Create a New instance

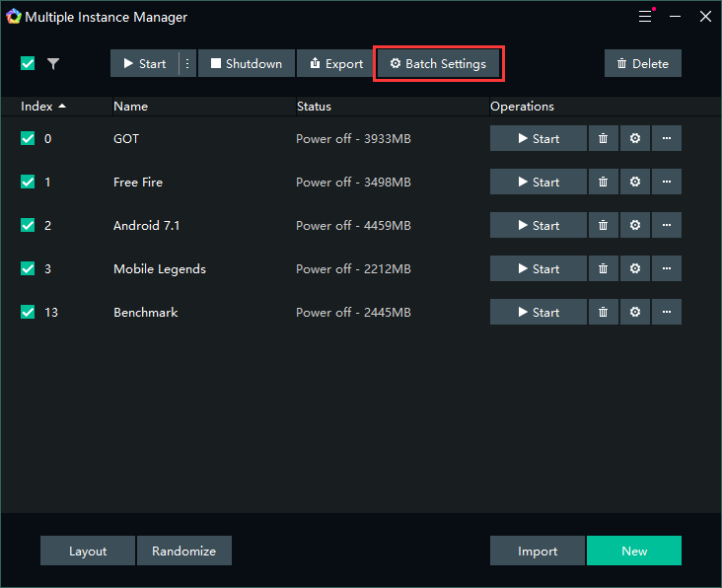(633, 551)
